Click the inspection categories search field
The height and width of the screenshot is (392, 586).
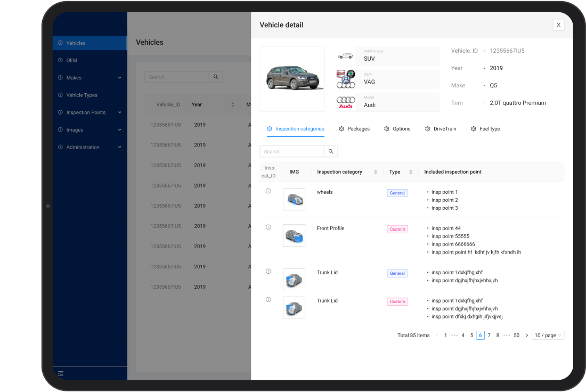[x=292, y=152]
